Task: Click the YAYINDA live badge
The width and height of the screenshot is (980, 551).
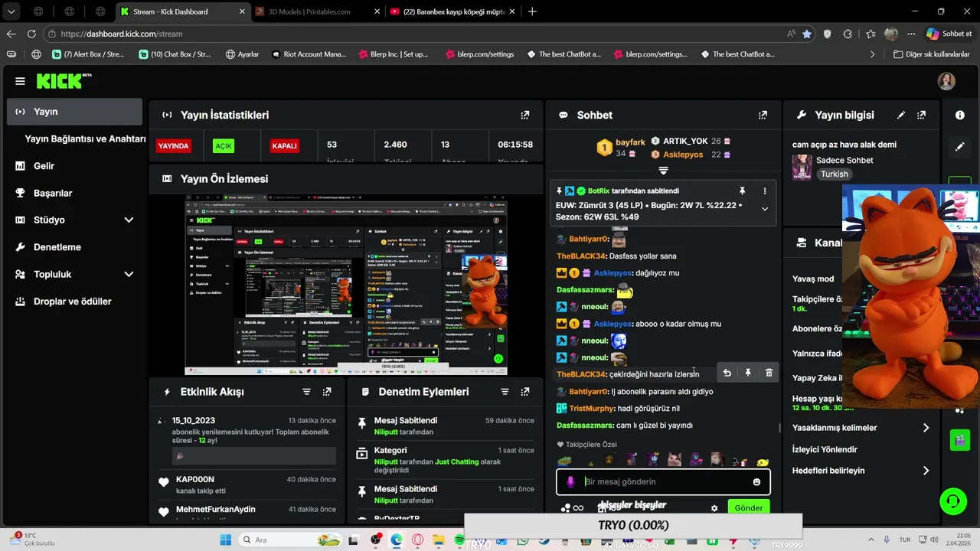Action: pos(173,145)
